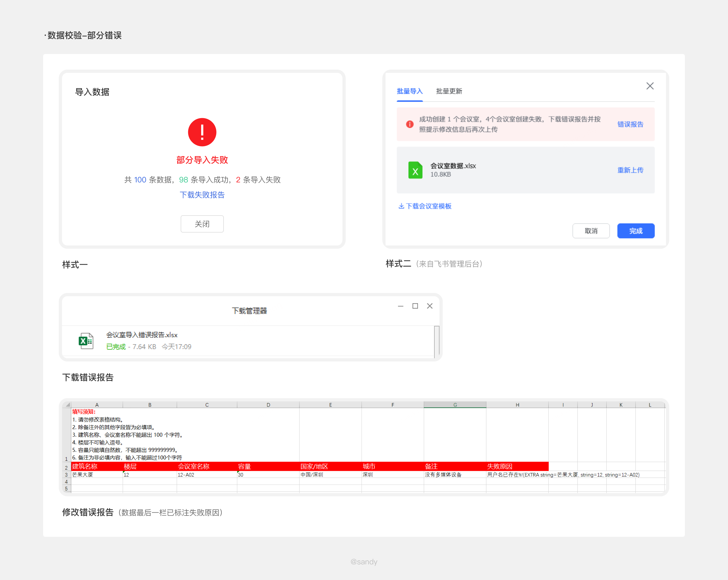Viewport: 728px width, 580px height.
Task: Minimize the 下载管理器 window
Action: click(x=400, y=306)
